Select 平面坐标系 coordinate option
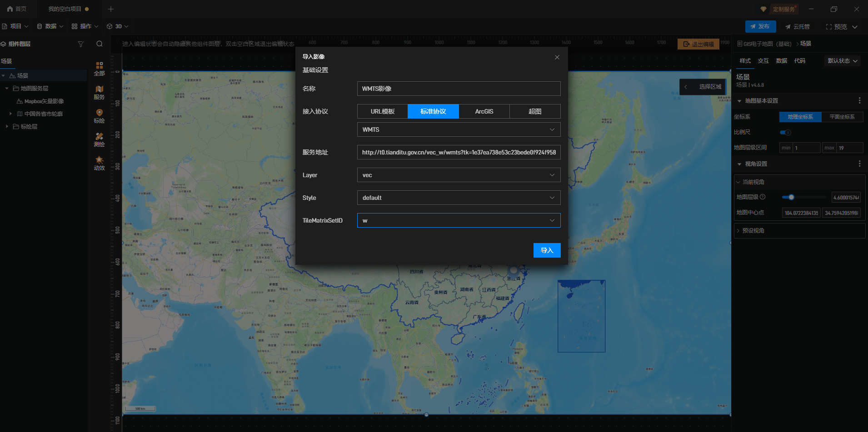868x432 pixels. [x=842, y=117]
